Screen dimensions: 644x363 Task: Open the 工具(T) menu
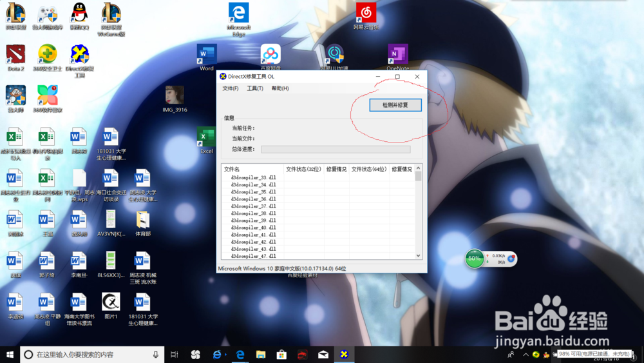coord(255,88)
